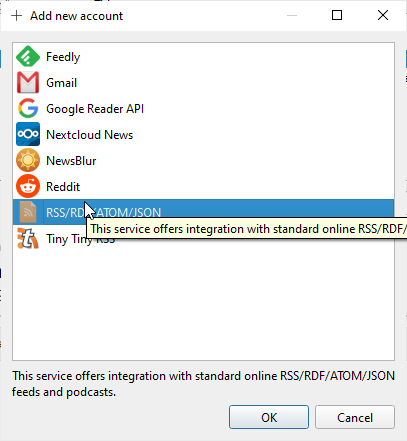Viewport: 407px width, 441px height.
Task: Click the green Feedly icon
Action: pos(28,56)
